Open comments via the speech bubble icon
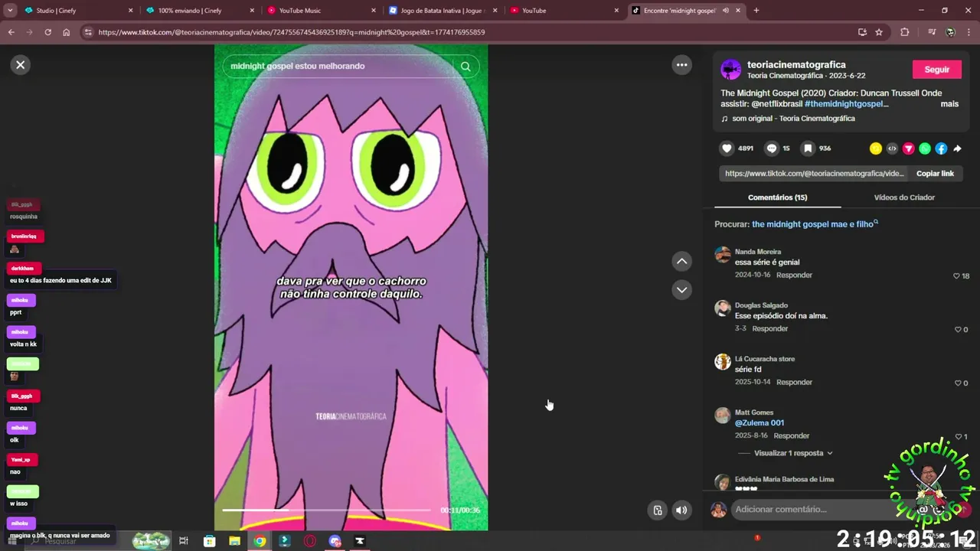Screen dimensions: 980x551 (772, 148)
